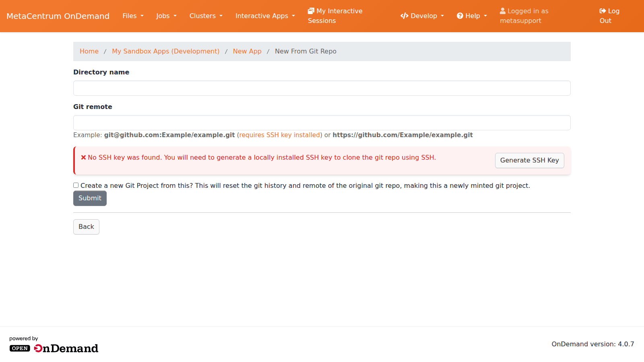This screenshot has width=644, height=362.
Task: Open My Interactive Sessions page
Action: coord(335,16)
